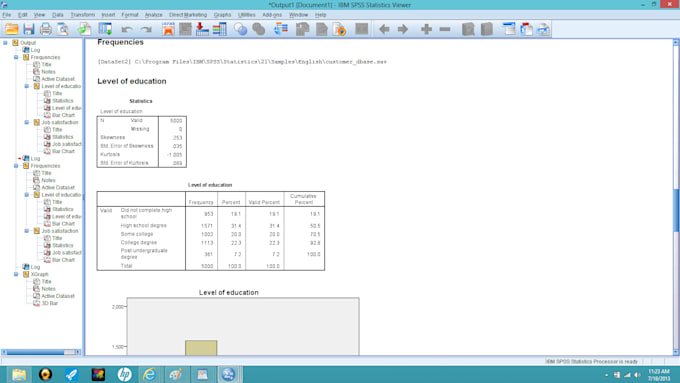Screen dimensions: 680x383
Task: Click the Open folder toolbar icon
Action: point(12,29)
